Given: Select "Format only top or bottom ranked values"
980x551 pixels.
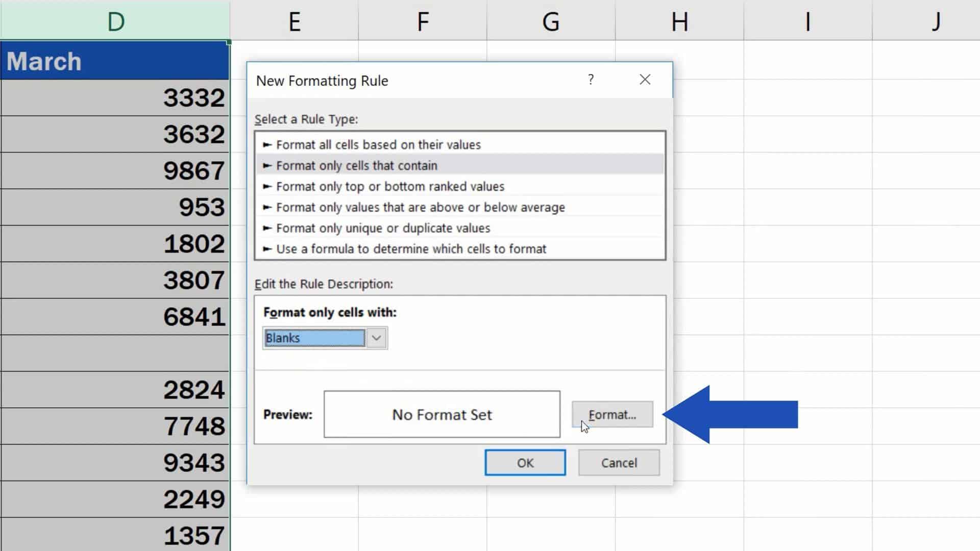Looking at the screenshot, I should [390, 186].
